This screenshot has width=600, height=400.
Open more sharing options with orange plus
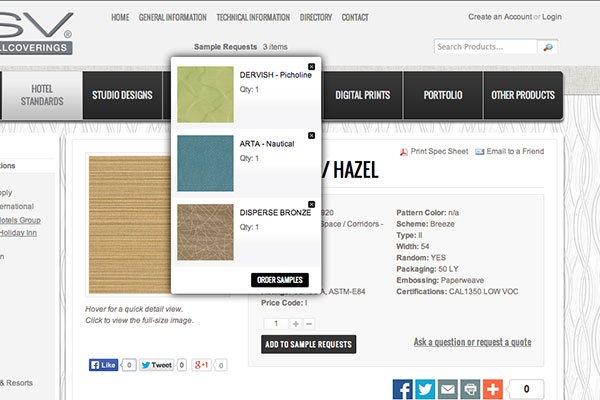click(491, 390)
